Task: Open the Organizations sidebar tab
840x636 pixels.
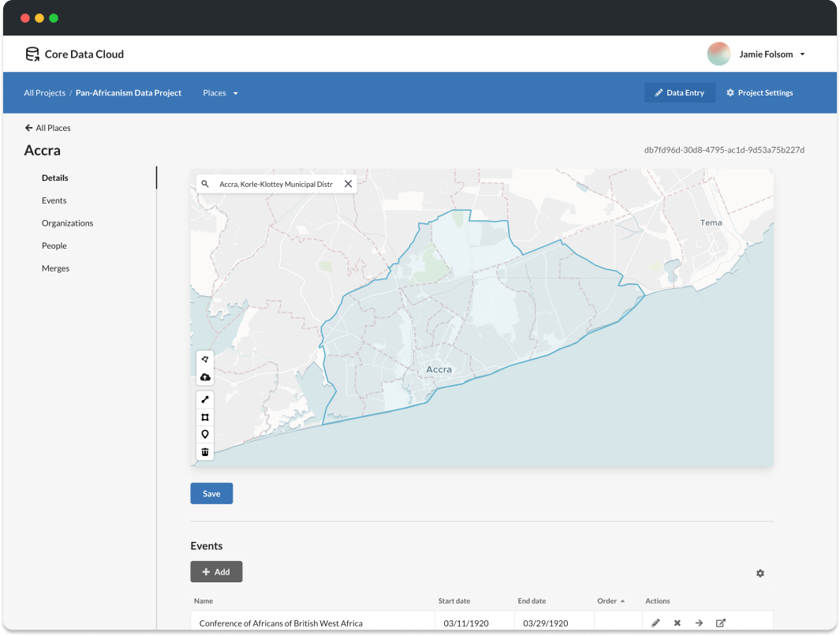Action: pos(67,223)
